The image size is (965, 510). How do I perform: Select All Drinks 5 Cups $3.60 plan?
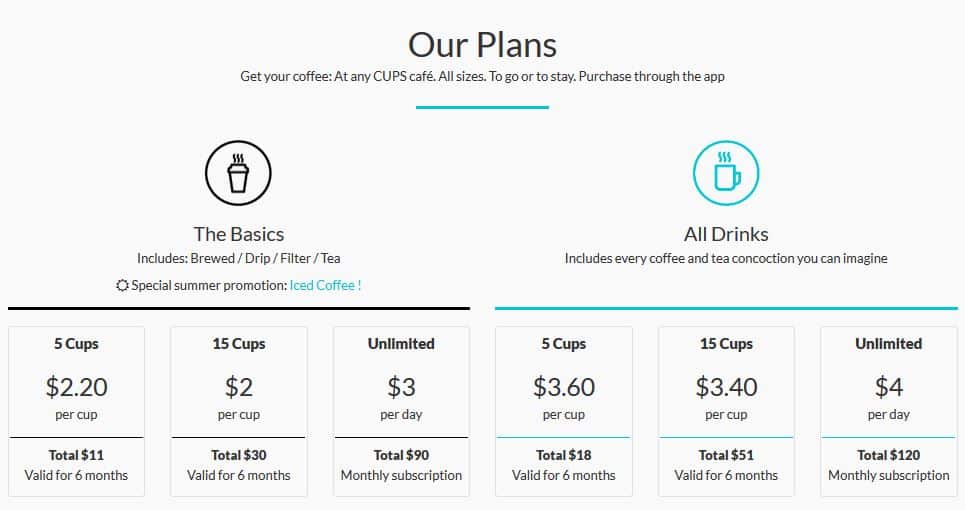[564, 410]
